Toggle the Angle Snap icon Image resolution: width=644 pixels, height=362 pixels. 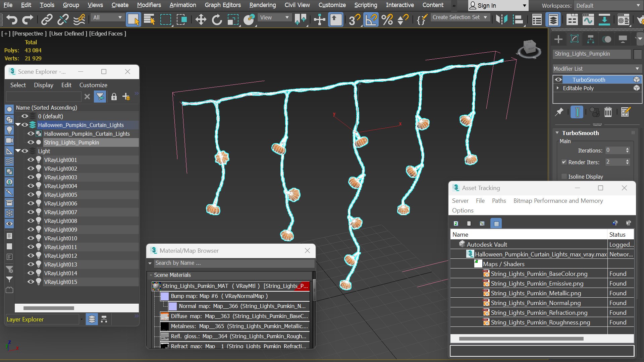click(371, 20)
